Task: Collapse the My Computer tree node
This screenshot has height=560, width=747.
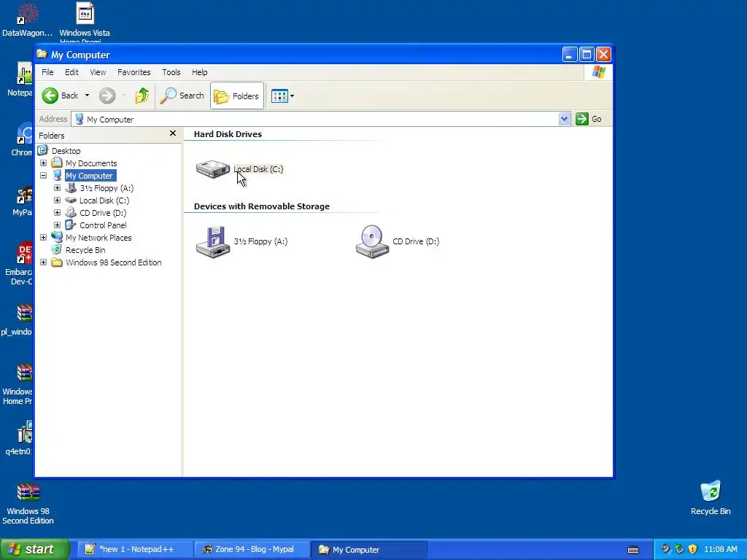Action: 43,176
